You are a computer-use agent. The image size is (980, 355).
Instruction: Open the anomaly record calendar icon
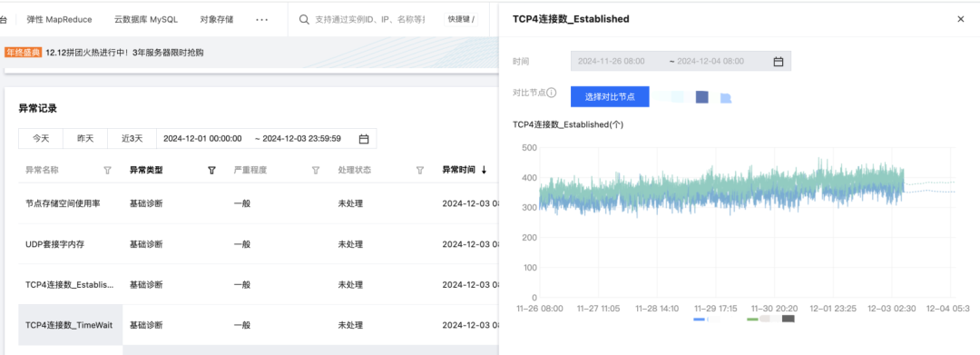pyautogui.click(x=364, y=139)
